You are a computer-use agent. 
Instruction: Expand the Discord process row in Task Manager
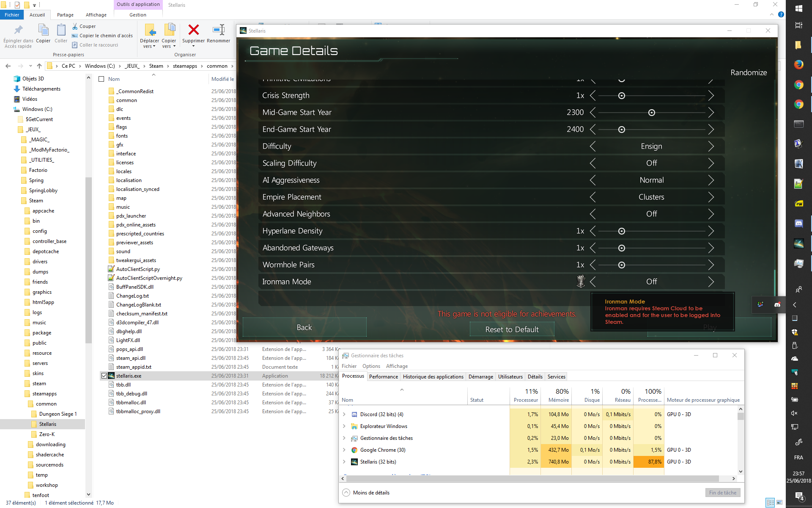(344, 414)
